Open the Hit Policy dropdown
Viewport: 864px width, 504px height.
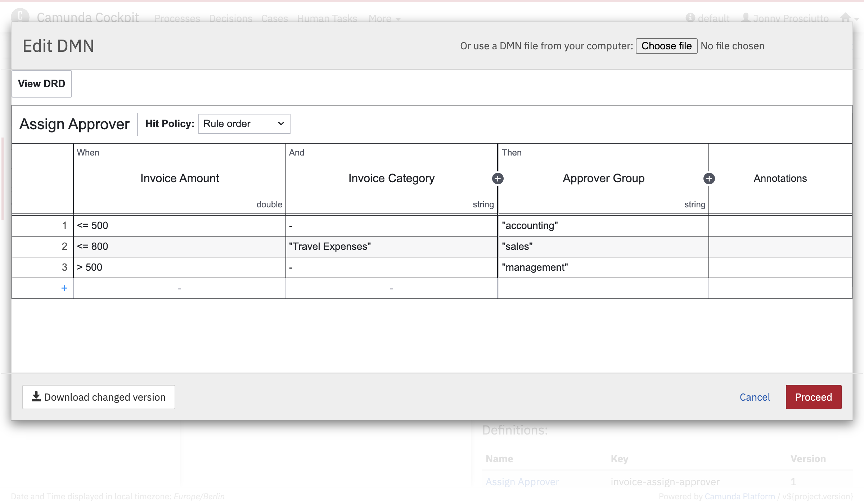click(244, 124)
